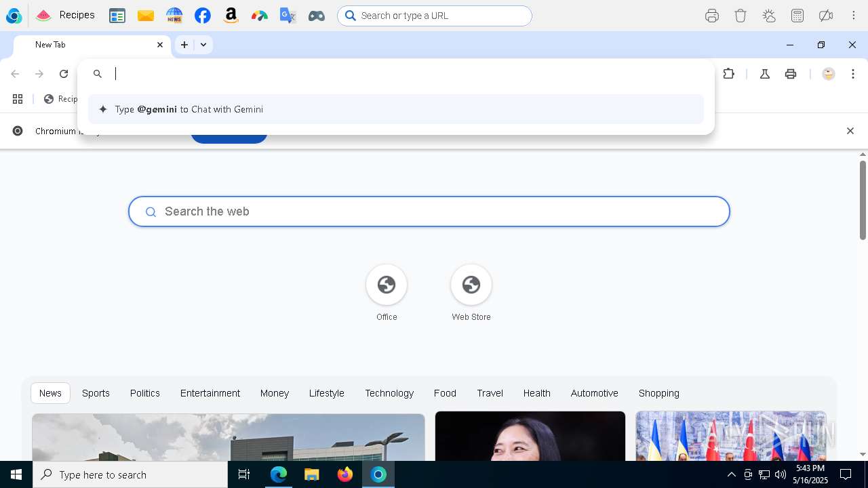Click the printer icon in top bar

[x=712, y=16]
